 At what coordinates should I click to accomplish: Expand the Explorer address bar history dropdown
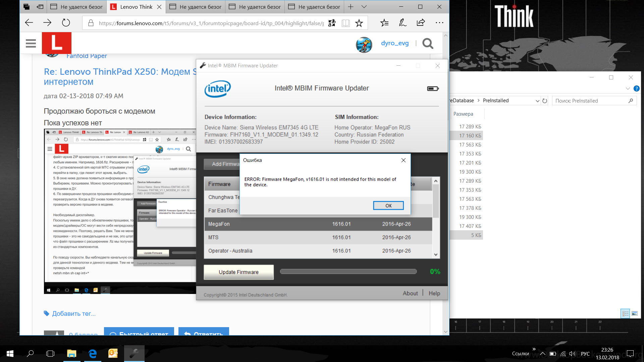pyautogui.click(x=537, y=101)
